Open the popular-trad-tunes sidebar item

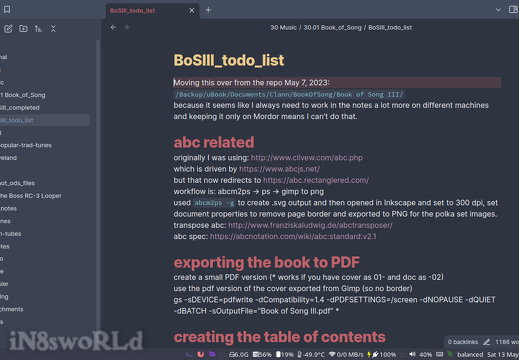pyautogui.click(x=26, y=145)
